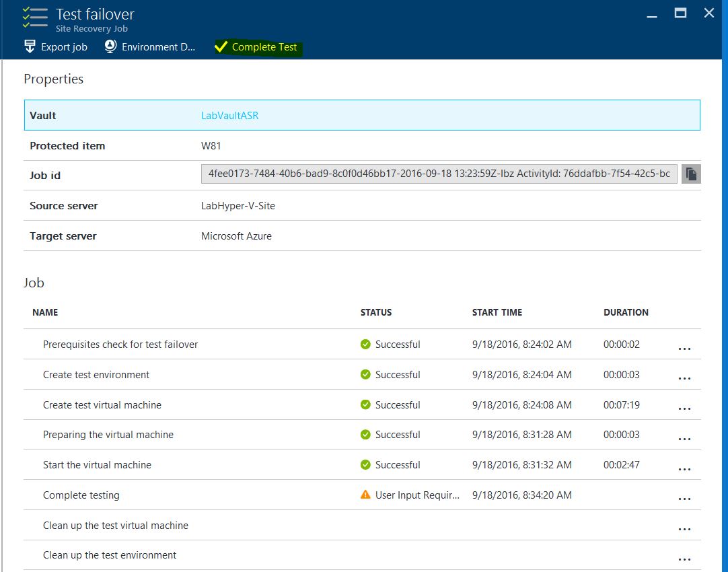
Task: Open Environment Details from the toolbar
Action: pyautogui.click(x=151, y=47)
